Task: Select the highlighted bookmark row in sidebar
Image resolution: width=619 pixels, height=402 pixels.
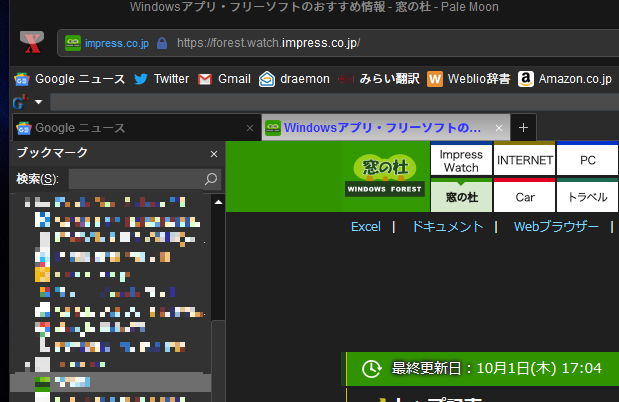Action: click(111, 382)
